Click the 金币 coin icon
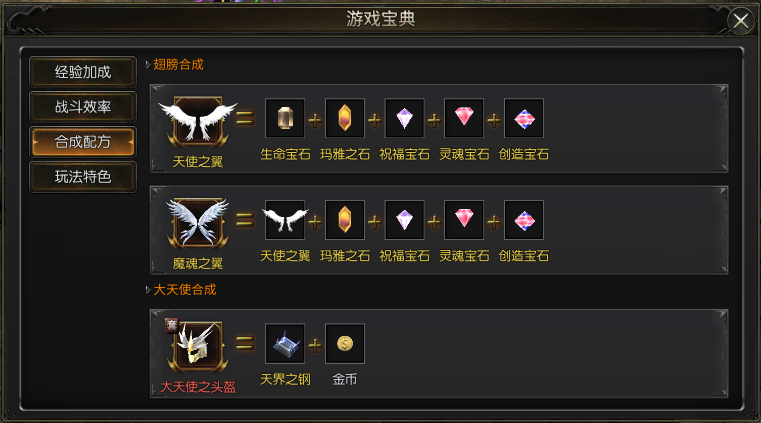This screenshot has width=761, height=423. 345,343
